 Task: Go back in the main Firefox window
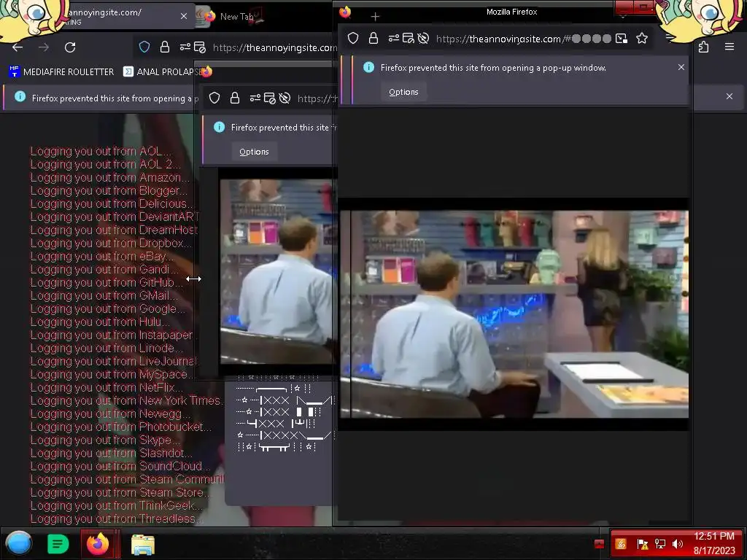18,47
